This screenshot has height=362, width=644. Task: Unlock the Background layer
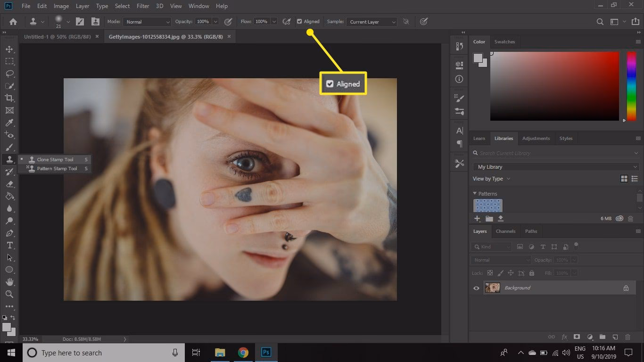click(x=626, y=288)
